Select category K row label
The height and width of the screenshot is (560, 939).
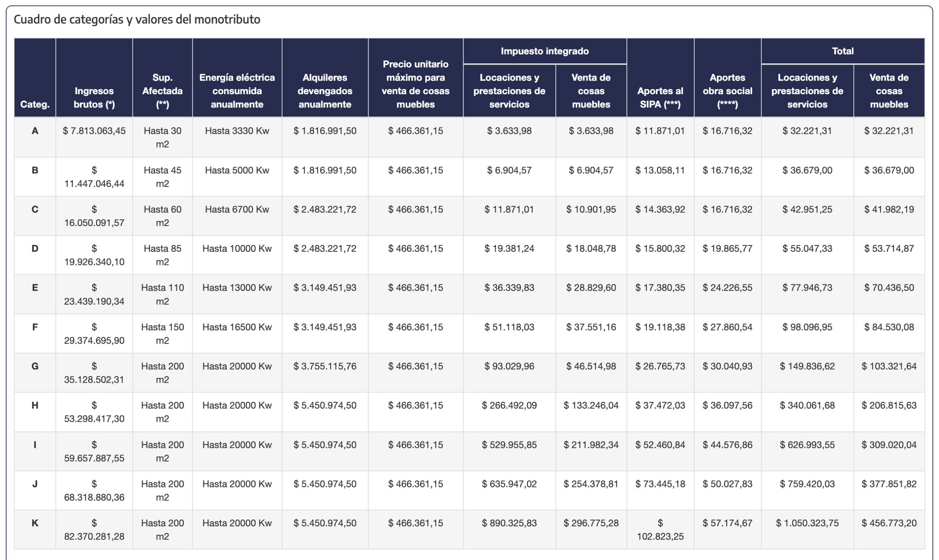(x=35, y=523)
